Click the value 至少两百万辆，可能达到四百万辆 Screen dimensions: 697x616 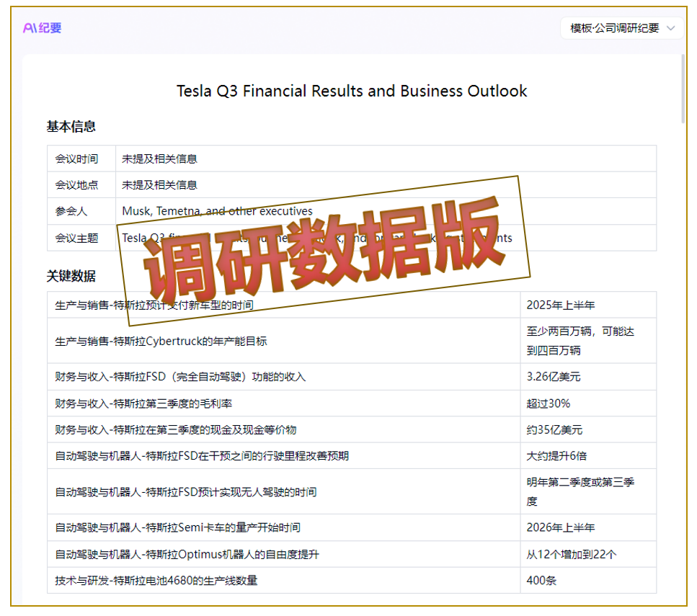point(580,341)
